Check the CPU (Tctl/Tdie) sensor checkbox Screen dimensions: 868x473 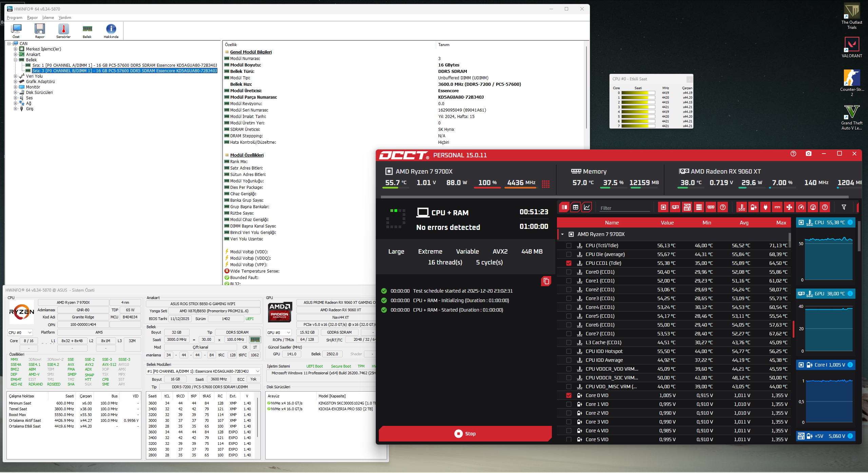point(569,245)
